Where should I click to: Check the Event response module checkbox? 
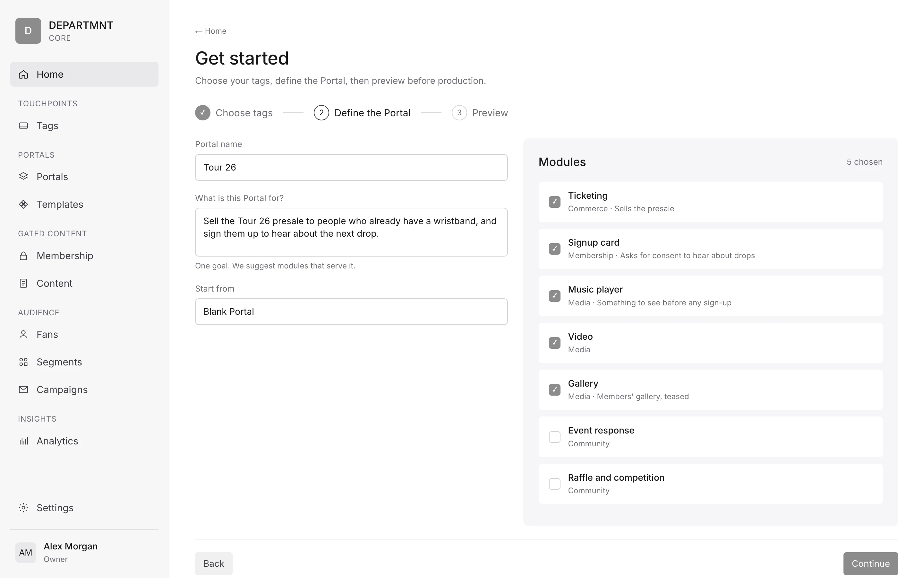point(554,437)
